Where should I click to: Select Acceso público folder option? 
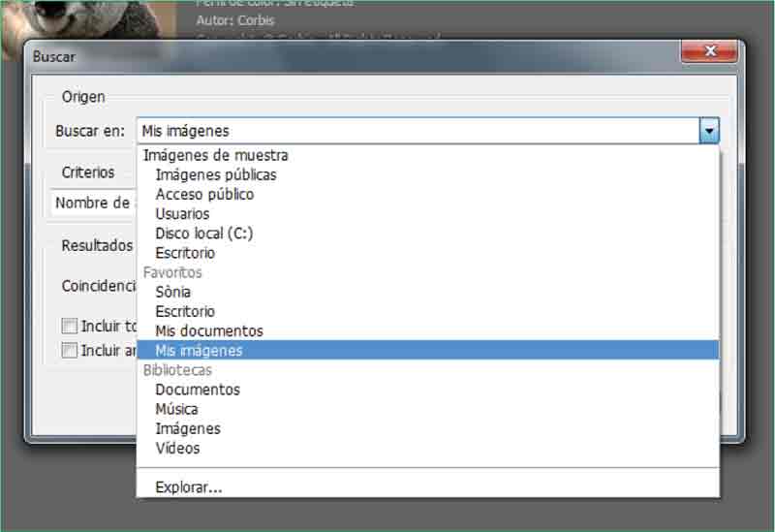(204, 195)
